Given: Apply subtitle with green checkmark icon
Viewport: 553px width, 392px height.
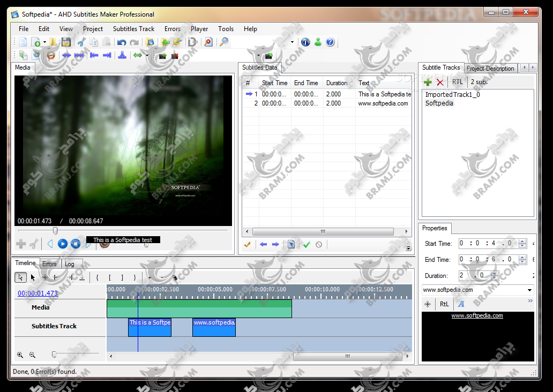Looking at the screenshot, I should (x=307, y=244).
